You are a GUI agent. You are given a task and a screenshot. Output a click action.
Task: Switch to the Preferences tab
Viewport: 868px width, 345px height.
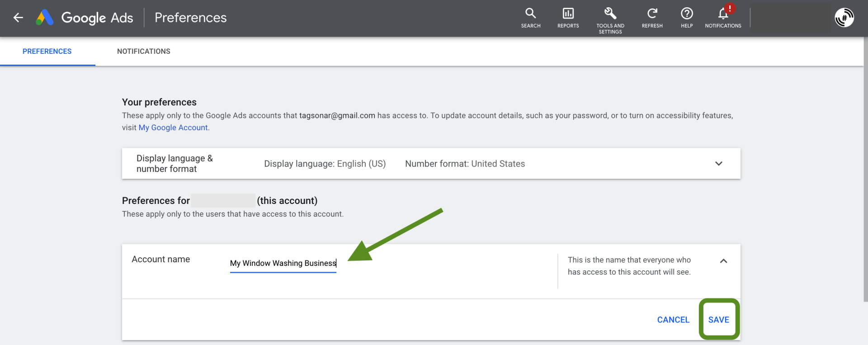pyautogui.click(x=47, y=52)
